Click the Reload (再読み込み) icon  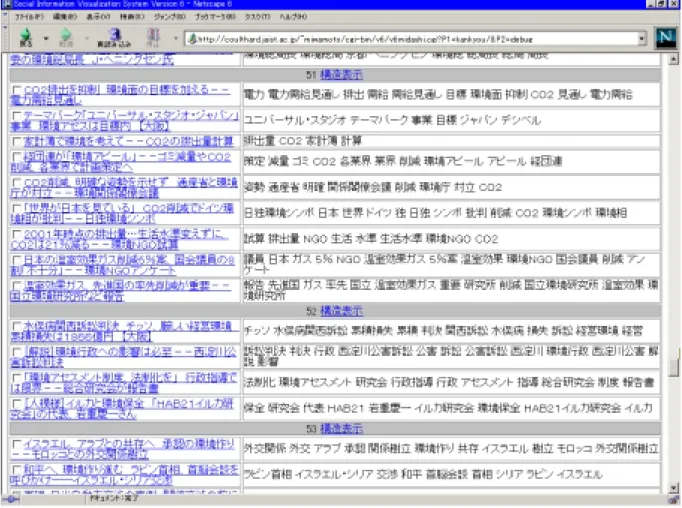coord(114,34)
